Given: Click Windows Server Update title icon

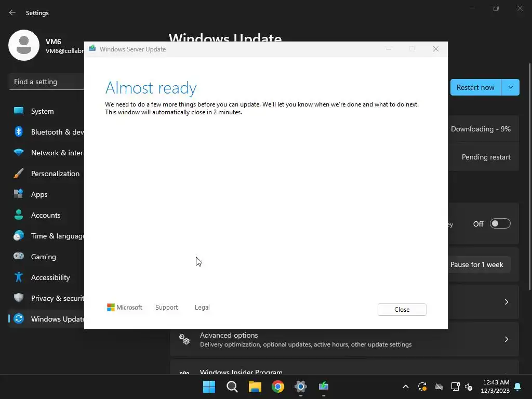Looking at the screenshot, I should [92, 48].
